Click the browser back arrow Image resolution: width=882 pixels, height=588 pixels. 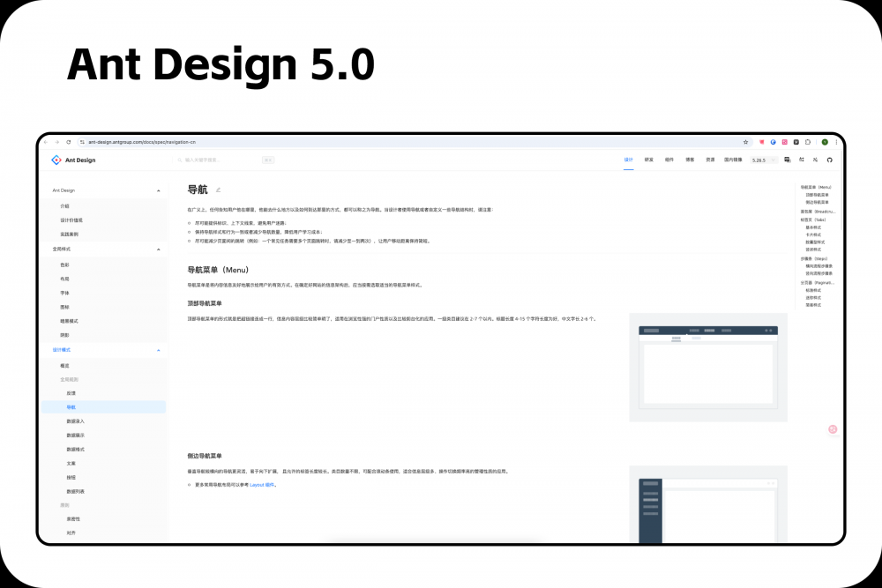pyautogui.click(x=46, y=142)
